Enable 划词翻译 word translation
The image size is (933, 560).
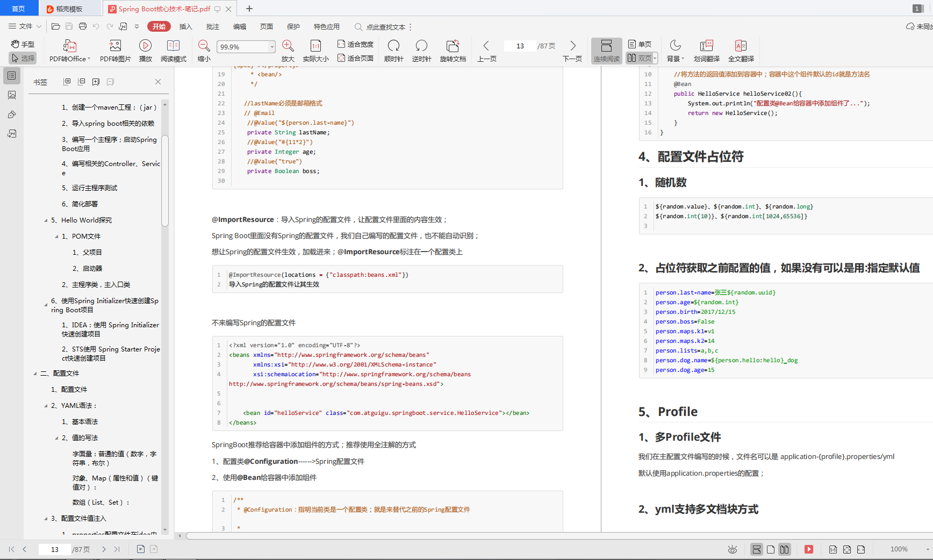(x=706, y=51)
